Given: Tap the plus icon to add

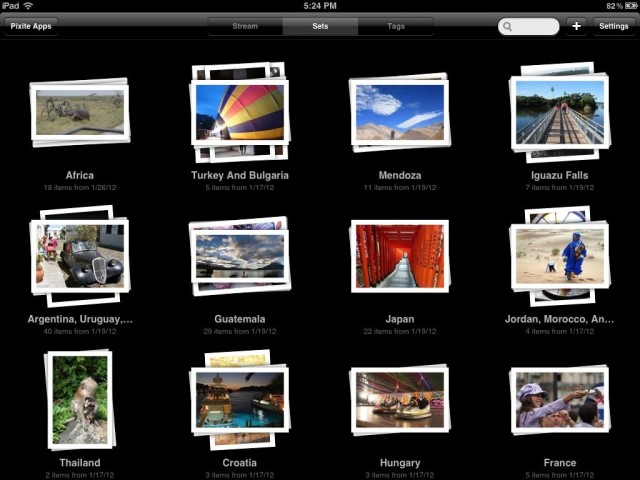Looking at the screenshot, I should [576, 26].
